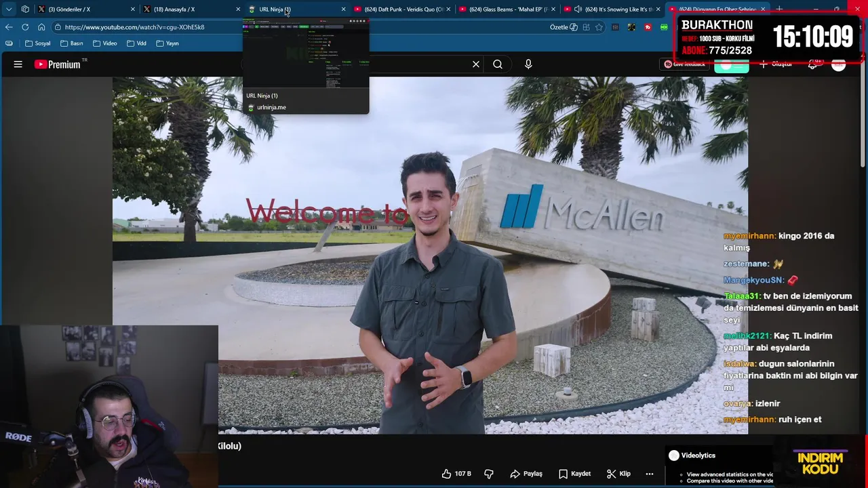Image resolution: width=868 pixels, height=488 pixels.
Task: Open the YouTube hamburger guide menu
Action: (18, 64)
